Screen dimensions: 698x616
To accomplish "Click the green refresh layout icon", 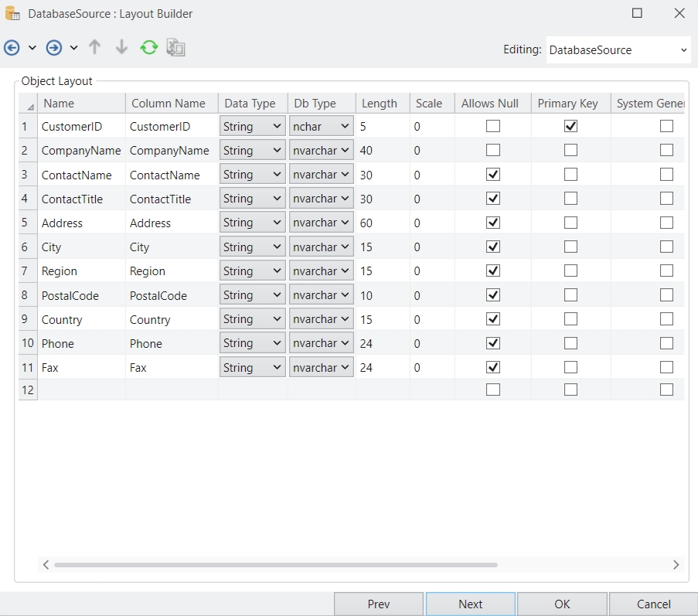I will pyautogui.click(x=148, y=48).
